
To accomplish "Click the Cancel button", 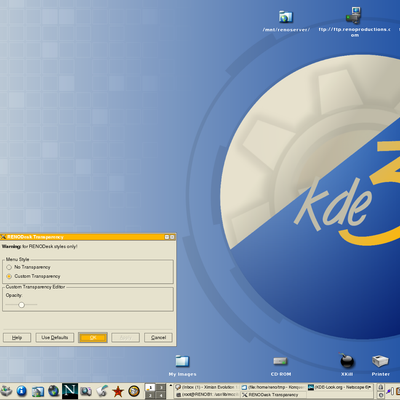I will click(158, 338).
